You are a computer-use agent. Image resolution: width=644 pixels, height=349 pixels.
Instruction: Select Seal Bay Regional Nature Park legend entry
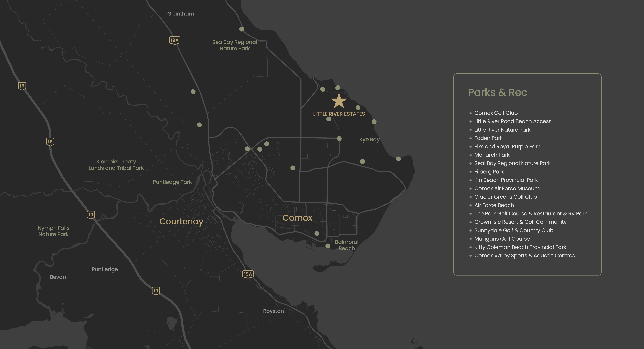[x=512, y=163]
